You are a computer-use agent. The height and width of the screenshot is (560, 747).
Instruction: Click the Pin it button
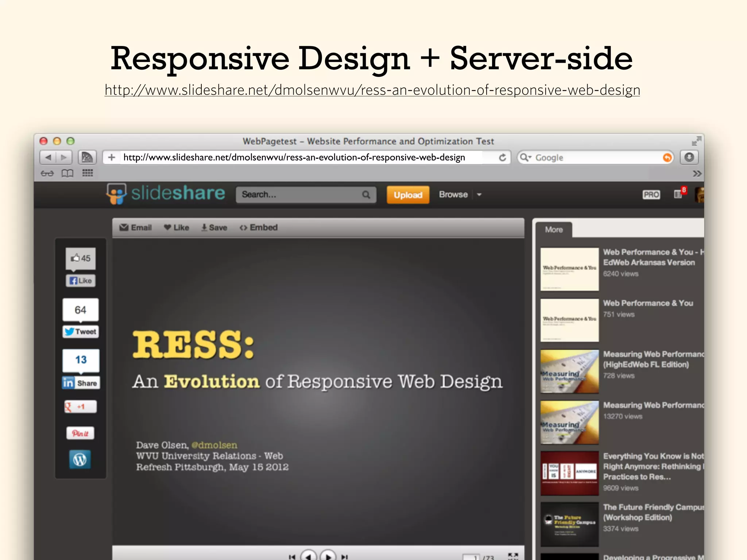80,433
